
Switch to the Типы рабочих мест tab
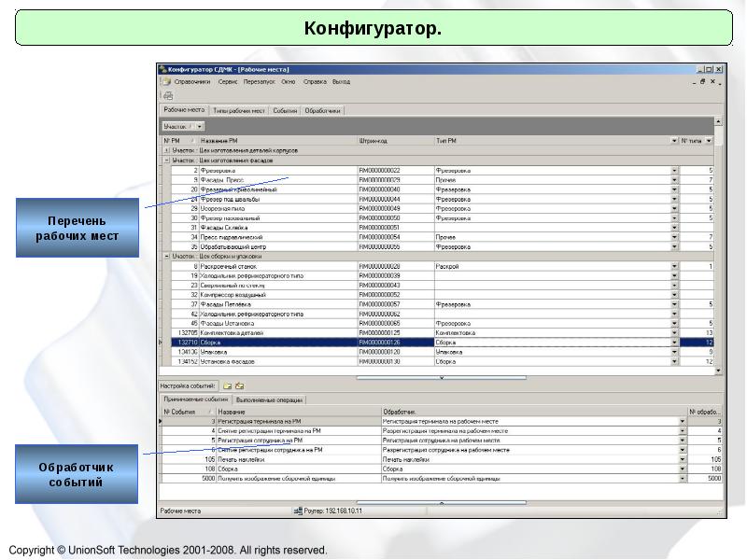pos(238,110)
